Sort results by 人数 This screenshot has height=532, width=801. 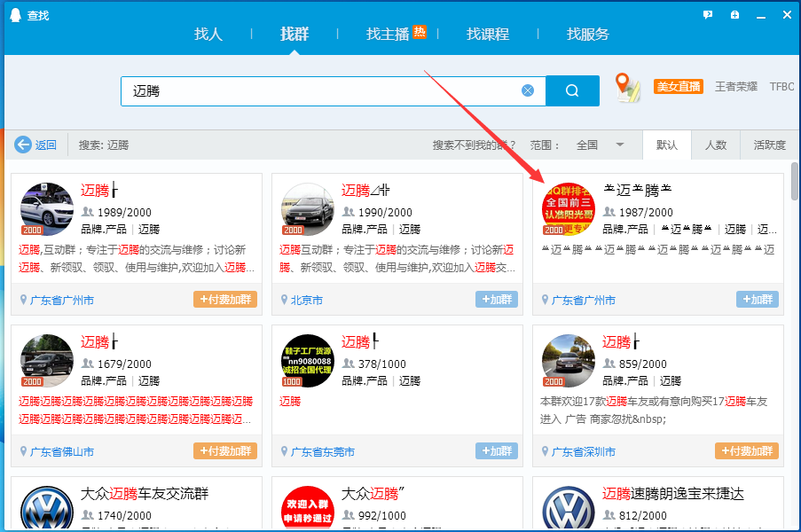[716, 145]
